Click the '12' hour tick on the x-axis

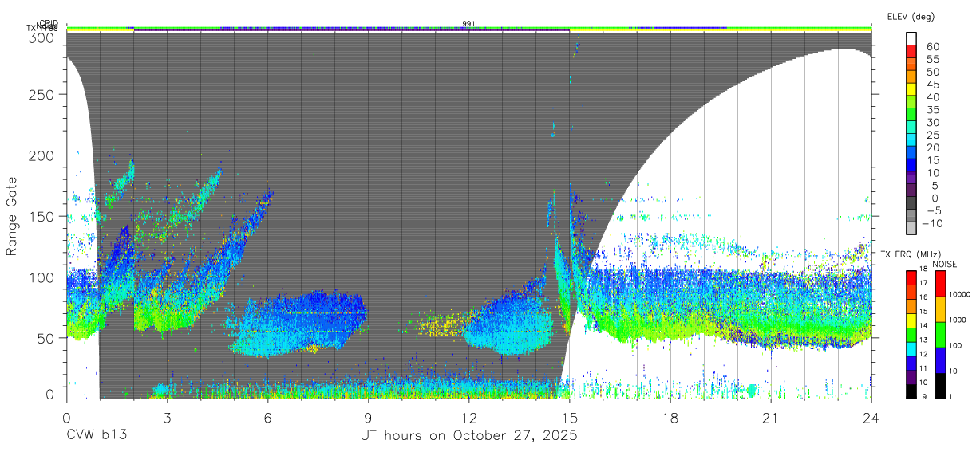[469, 418]
